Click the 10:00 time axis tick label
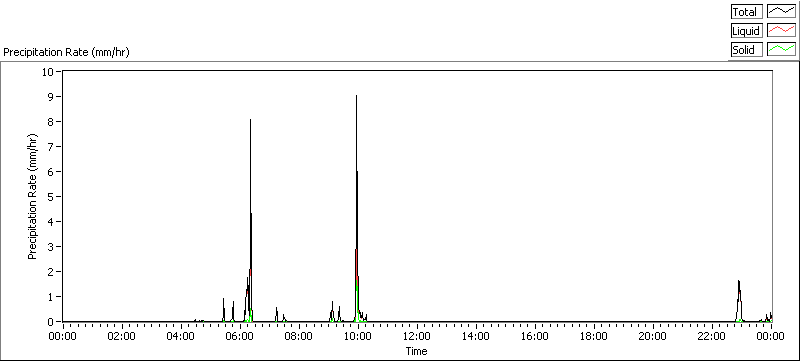 point(357,336)
